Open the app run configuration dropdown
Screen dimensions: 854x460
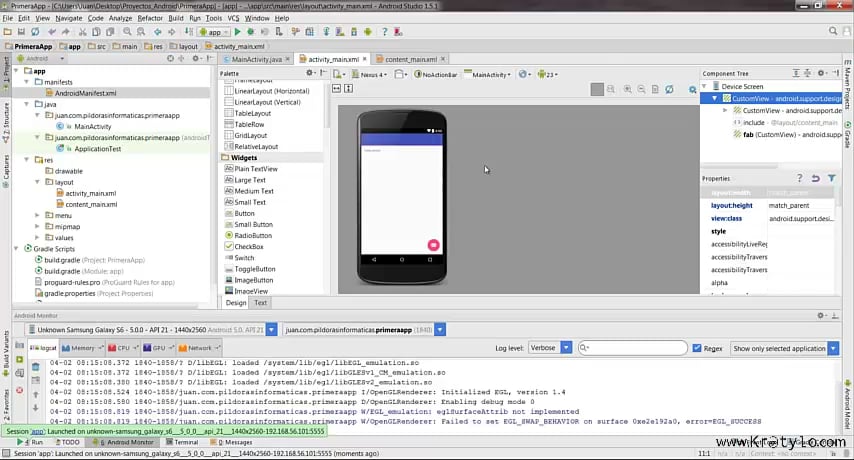pos(214,32)
